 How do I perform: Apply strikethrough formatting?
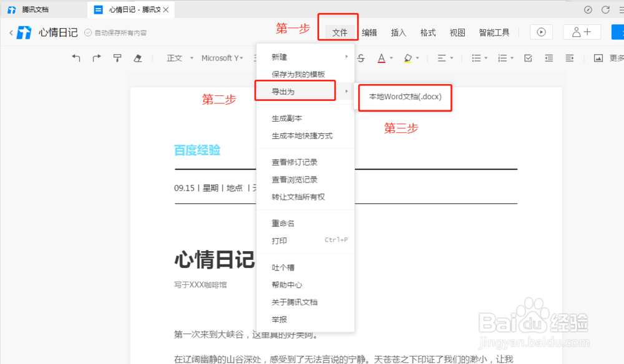click(x=361, y=57)
